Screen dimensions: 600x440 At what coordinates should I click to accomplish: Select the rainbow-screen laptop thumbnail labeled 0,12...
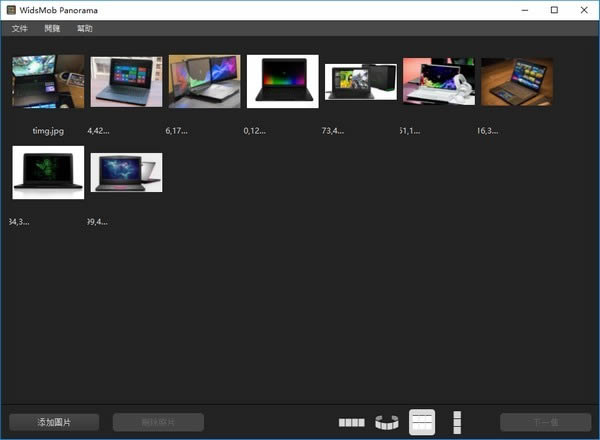[282, 81]
